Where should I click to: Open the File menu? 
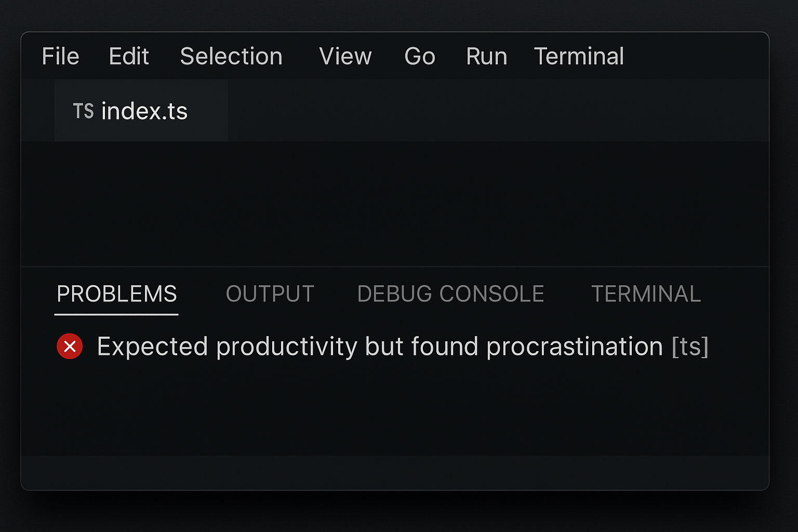tap(60, 56)
